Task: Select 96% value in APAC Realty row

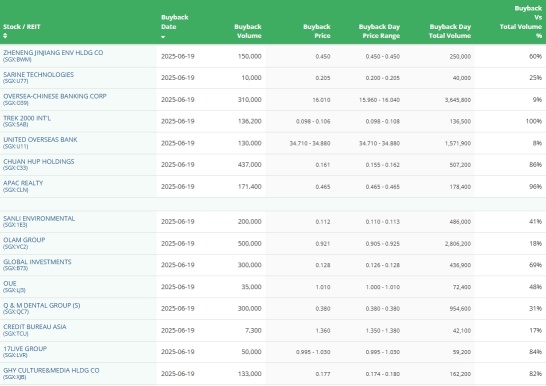Action: pyautogui.click(x=536, y=187)
